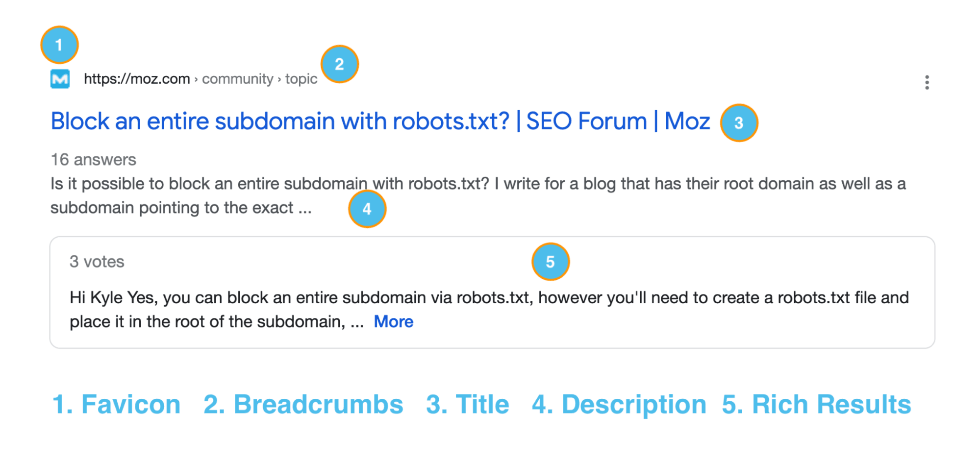Click the 3 votes label in the snippet
This screenshot has height=461, width=980.
(x=97, y=262)
